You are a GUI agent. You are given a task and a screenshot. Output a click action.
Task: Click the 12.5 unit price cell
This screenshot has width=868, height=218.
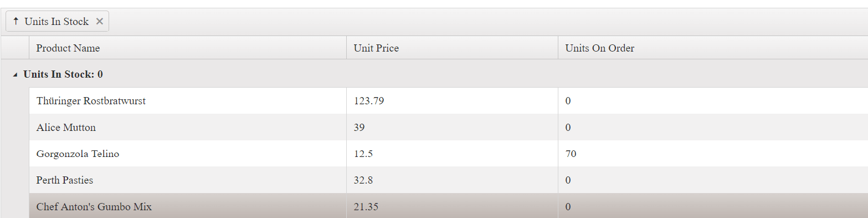(x=452, y=154)
